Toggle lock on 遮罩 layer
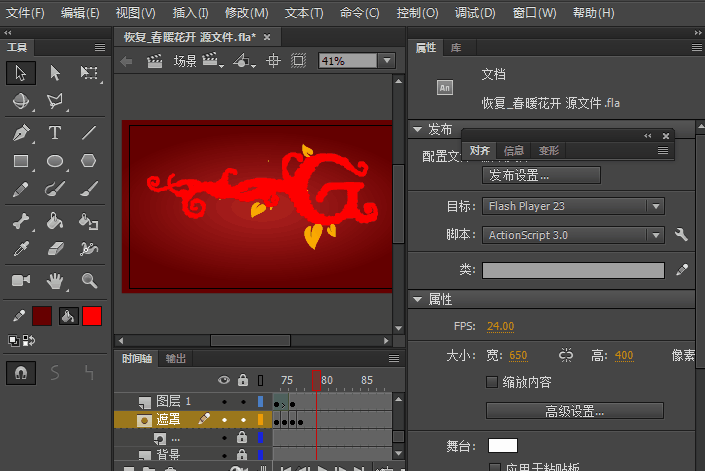705x471 pixels. coord(243,420)
